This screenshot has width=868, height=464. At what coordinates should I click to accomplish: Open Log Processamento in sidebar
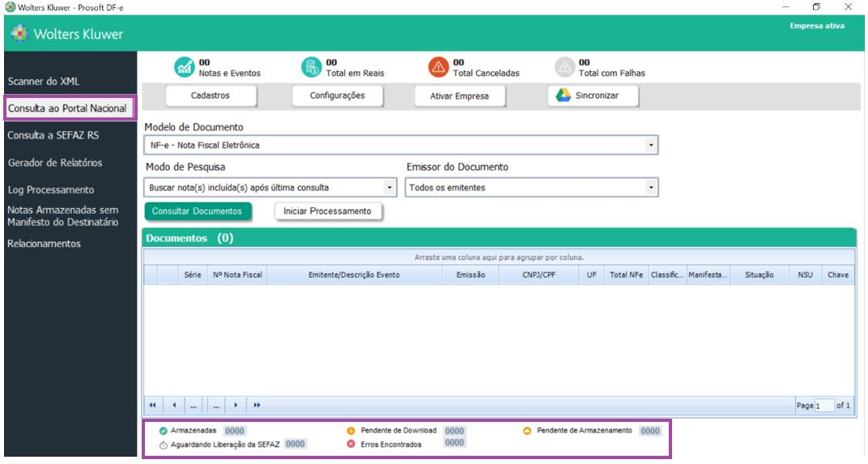[x=51, y=190]
